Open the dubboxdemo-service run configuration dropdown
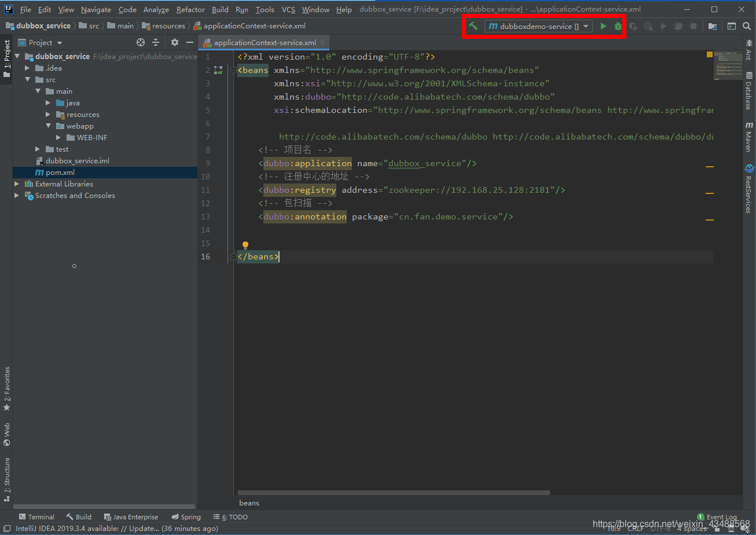 tap(585, 26)
